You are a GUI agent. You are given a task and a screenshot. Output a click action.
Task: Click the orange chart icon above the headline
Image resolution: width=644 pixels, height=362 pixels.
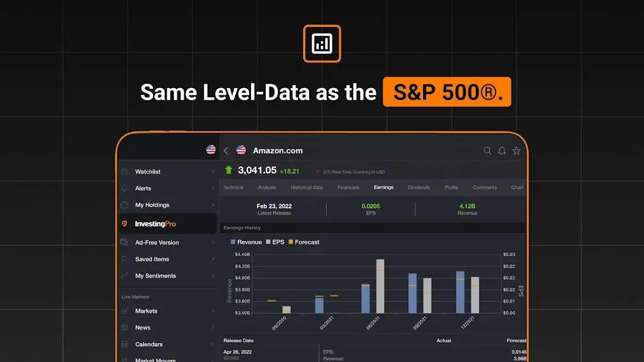point(322,43)
